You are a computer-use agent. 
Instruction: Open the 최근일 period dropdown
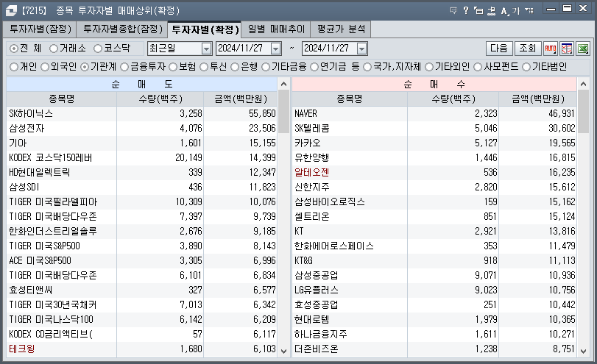(x=206, y=49)
